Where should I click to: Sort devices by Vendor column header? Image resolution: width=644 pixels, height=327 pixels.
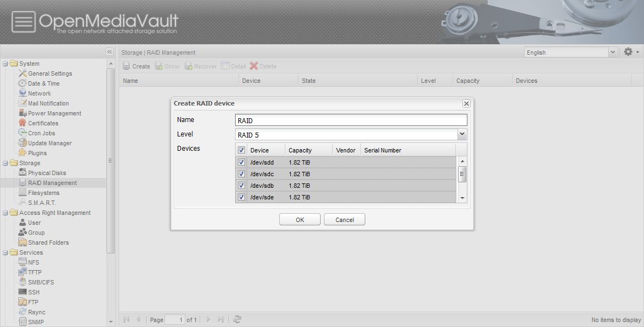(x=347, y=150)
